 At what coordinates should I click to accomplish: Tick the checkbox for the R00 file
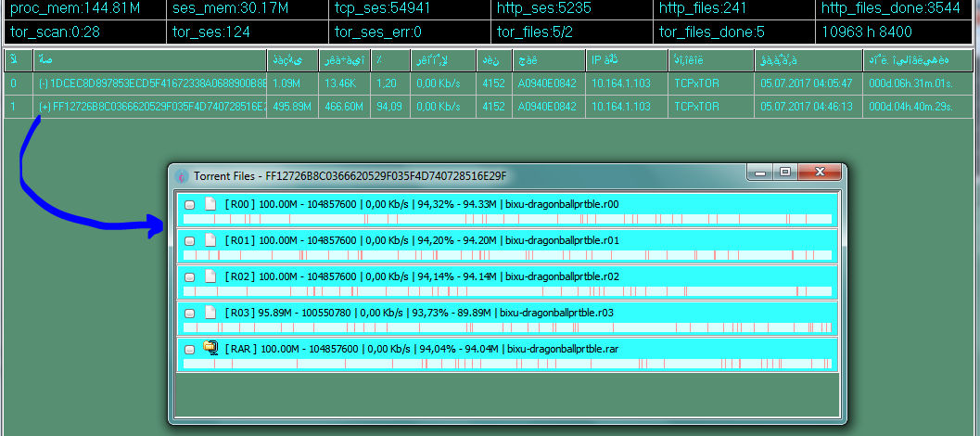[x=190, y=205]
